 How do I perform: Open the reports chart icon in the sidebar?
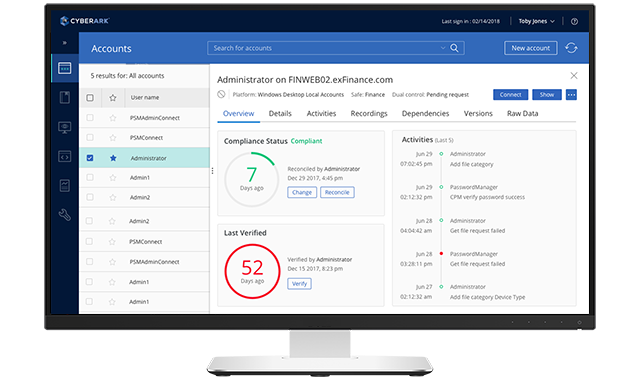coord(64,186)
